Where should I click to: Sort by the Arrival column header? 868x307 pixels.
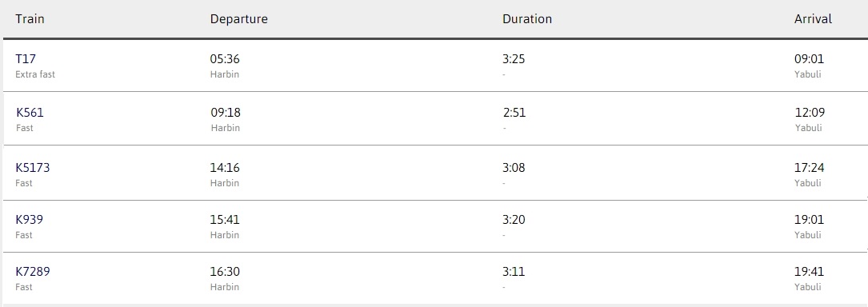coord(813,19)
